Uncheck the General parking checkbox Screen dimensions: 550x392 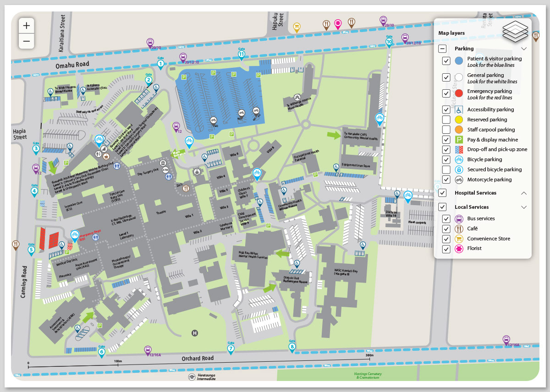coord(446,77)
